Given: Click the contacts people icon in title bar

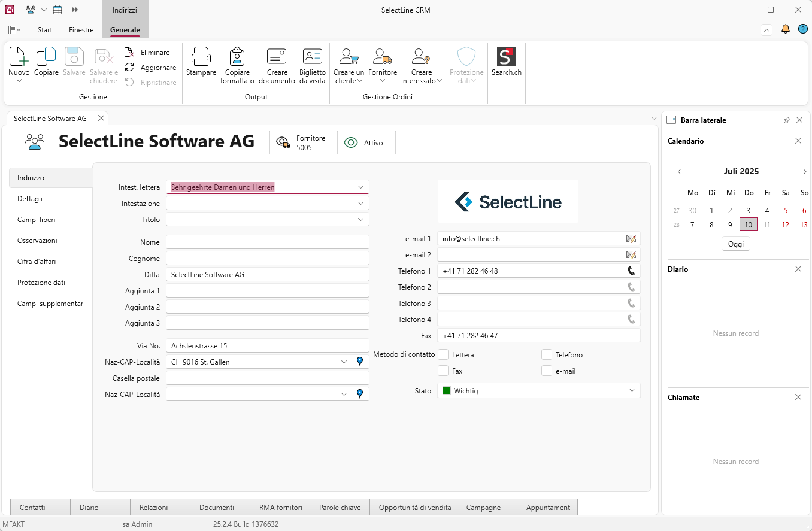Looking at the screenshot, I should pyautogui.click(x=31, y=10).
